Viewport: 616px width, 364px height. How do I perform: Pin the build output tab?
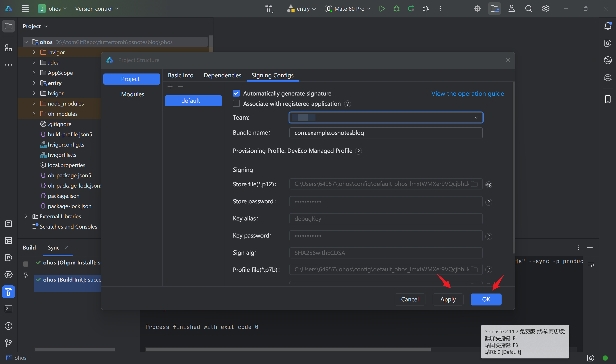[25, 275]
